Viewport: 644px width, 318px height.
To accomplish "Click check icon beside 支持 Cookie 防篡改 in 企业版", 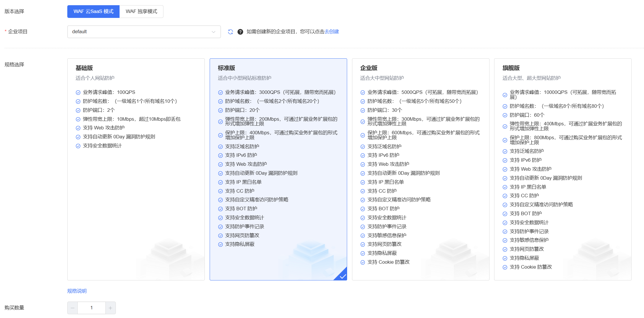I will (x=363, y=263).
